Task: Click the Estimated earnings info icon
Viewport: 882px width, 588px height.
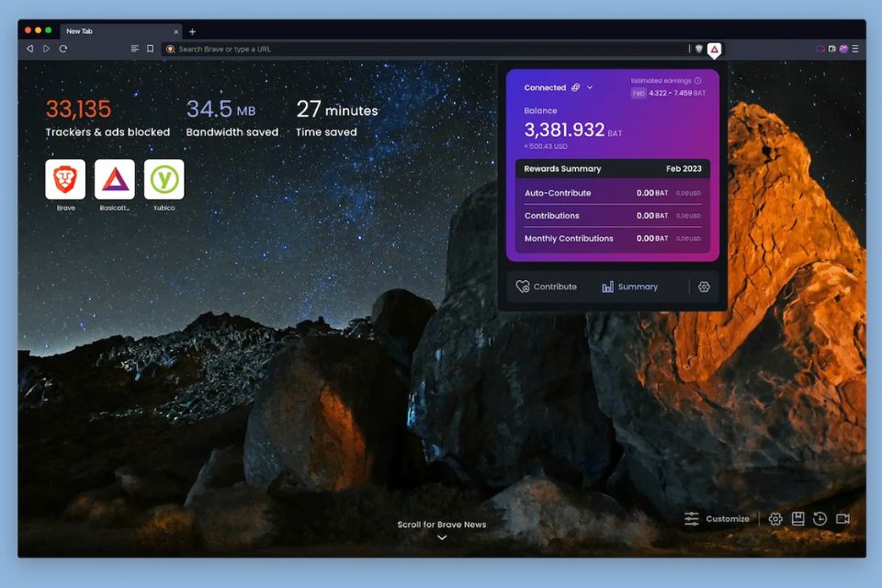Action: point(698,81)
